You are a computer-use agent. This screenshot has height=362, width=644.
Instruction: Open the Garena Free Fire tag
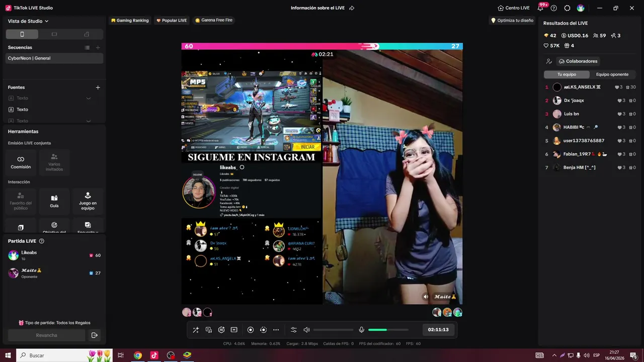pyautogui.click(x=214, y=21)
